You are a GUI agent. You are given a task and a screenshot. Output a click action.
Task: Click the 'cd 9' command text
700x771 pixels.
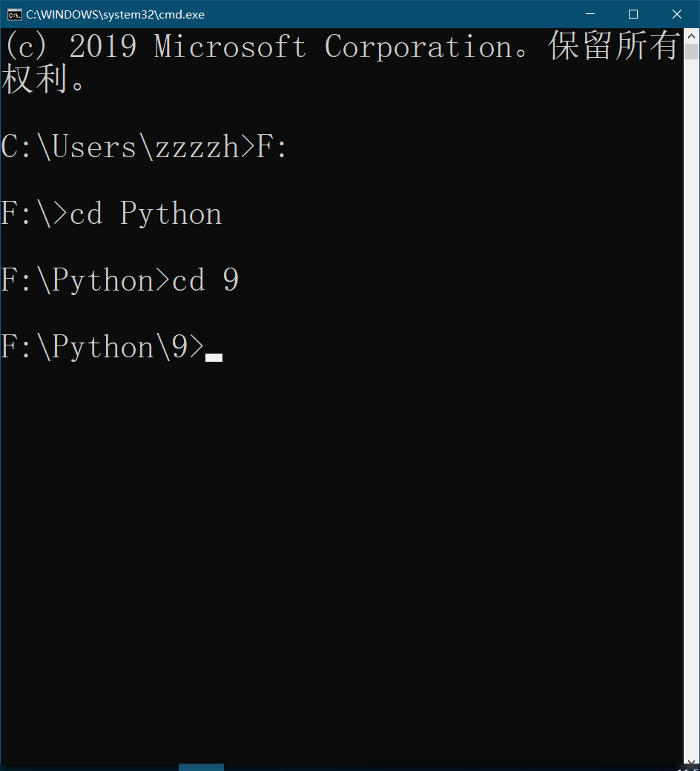pyautogui.click(x=205, y=279)
